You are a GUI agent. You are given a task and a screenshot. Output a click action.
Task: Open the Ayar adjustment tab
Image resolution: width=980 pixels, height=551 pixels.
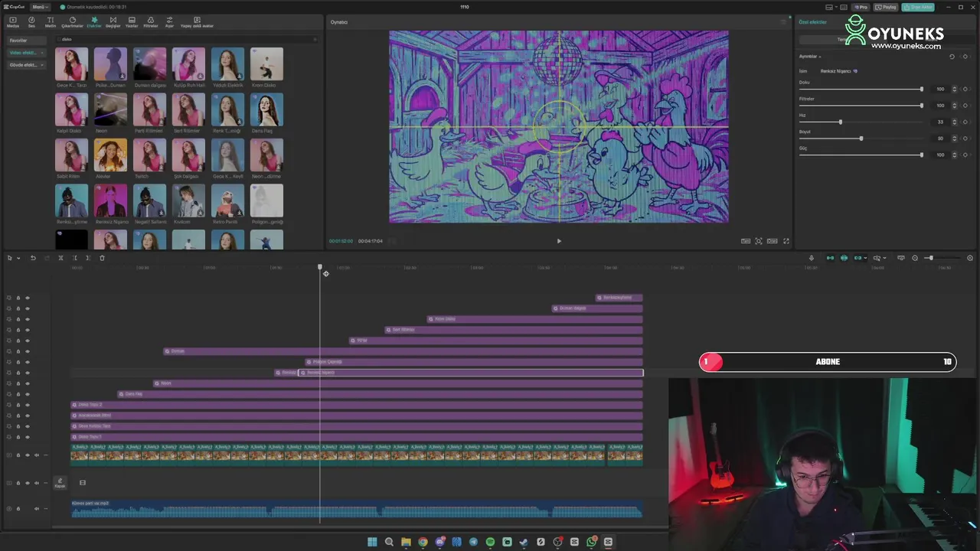169,22
